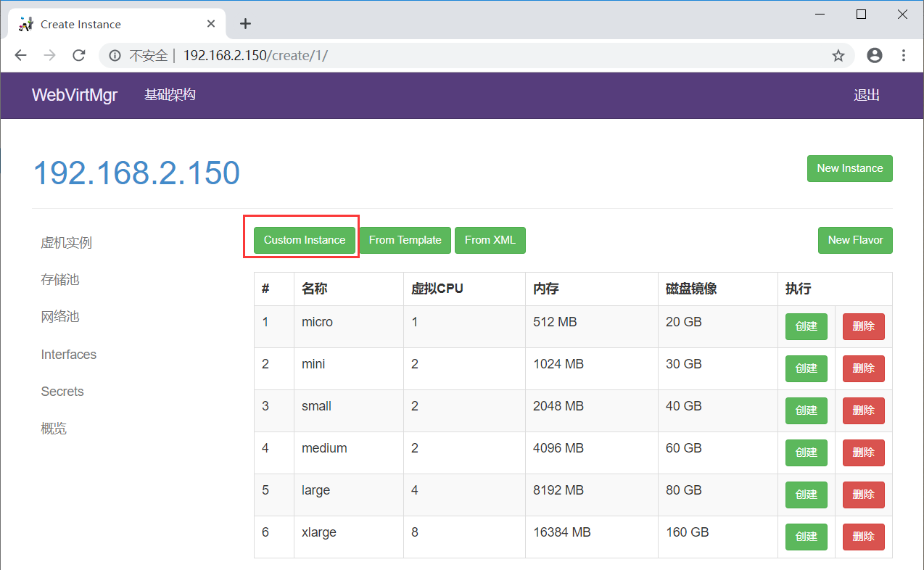Create instance from xlarge flavor

pos(807,537)
